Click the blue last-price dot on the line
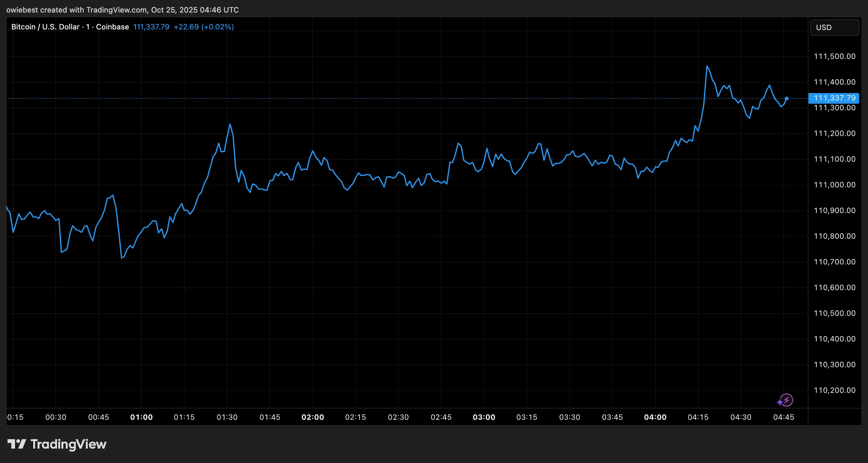The height and width of the screenshot is (463, 868). point(787,98)
